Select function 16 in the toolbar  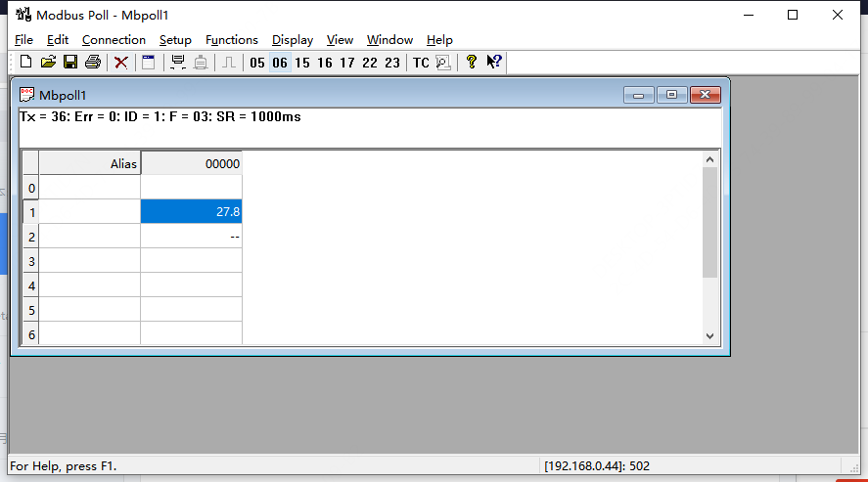[325, 63]
